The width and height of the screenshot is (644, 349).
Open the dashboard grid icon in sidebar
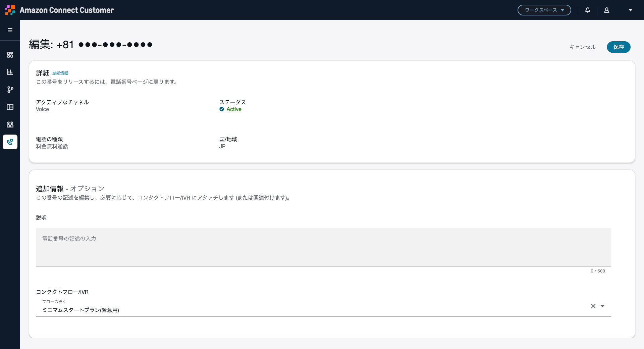10,55
